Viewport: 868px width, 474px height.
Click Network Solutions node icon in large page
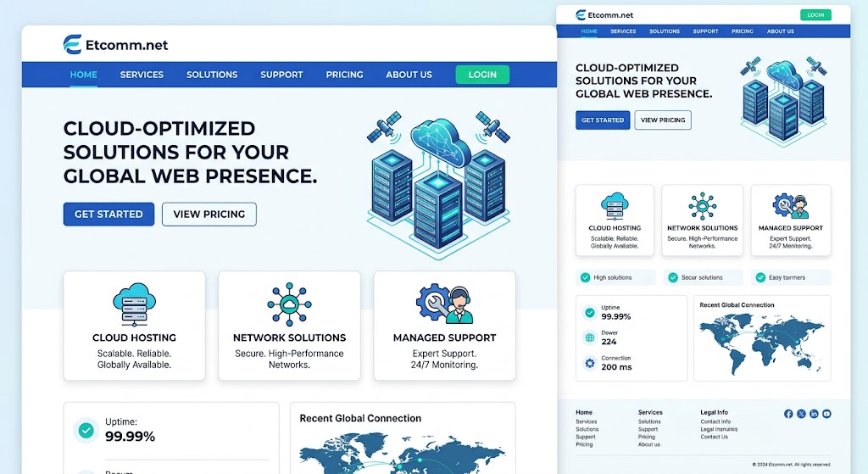pyautogui.click(x=290, y=304)
